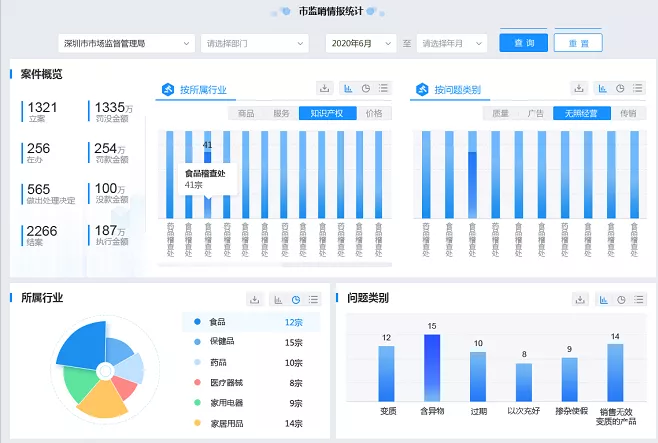Switch 按所属行业 chart to pie view
Image resolution: width=658 pixels, height=443 pixels.
click(x=366, y=88)
